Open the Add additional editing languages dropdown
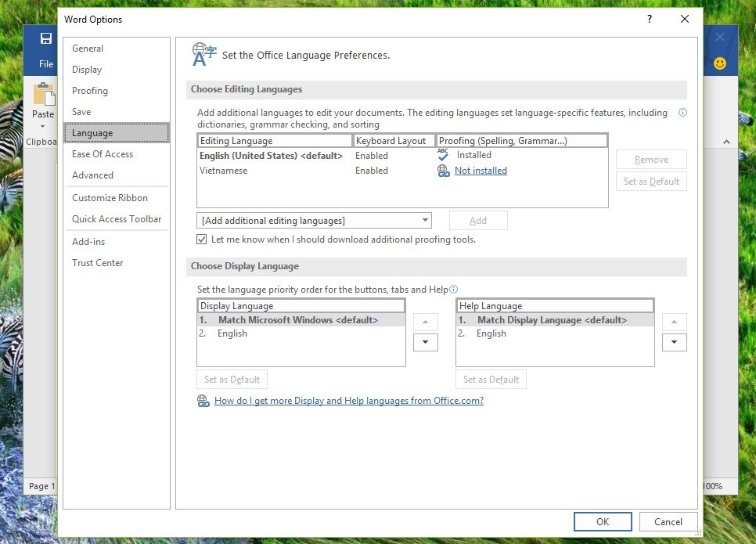This screenshot has height=544, width=756. coord(314,221)
